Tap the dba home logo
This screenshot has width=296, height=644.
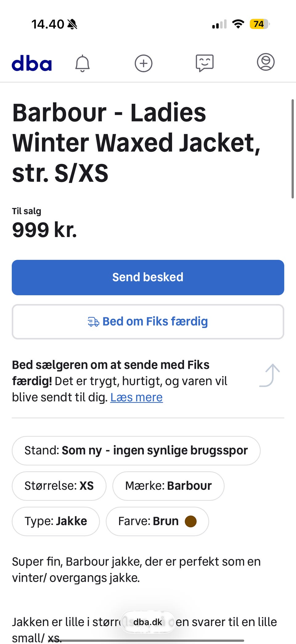32,63
